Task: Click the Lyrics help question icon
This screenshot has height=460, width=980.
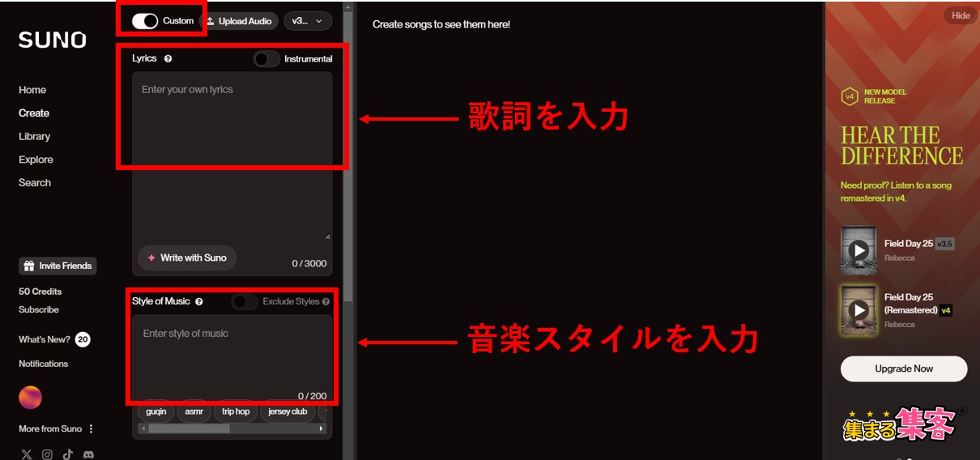Action: point(168,59)
